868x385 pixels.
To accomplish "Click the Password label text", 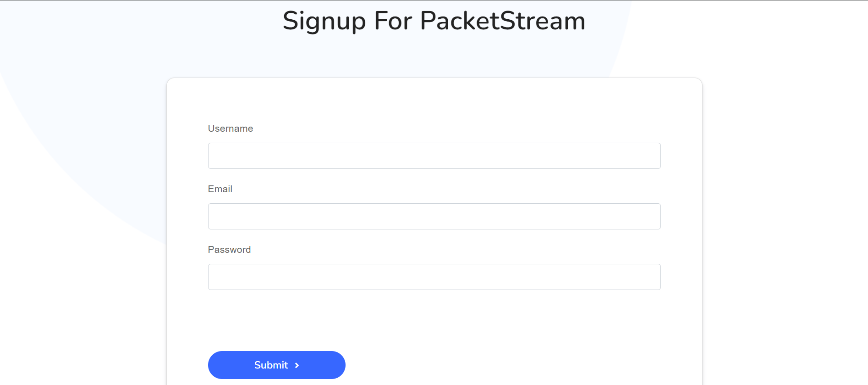I will pos(229,250).
